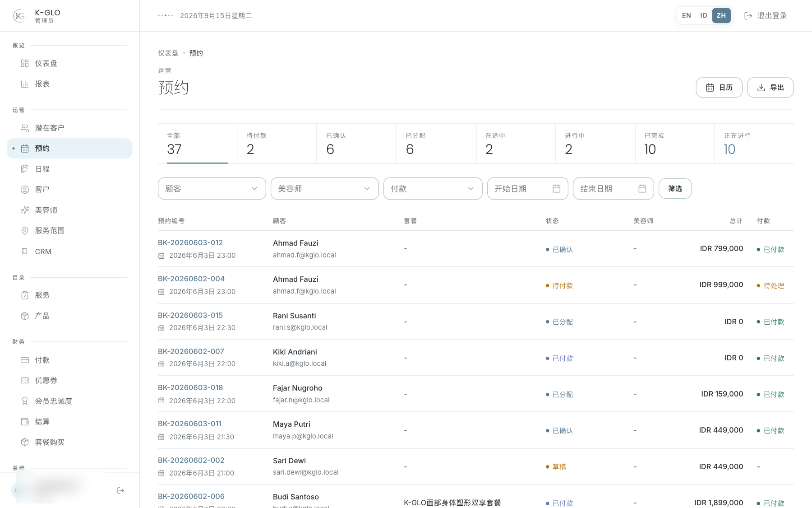
Task: Click the 付款 card icon in sidebar
Action: 25,360
